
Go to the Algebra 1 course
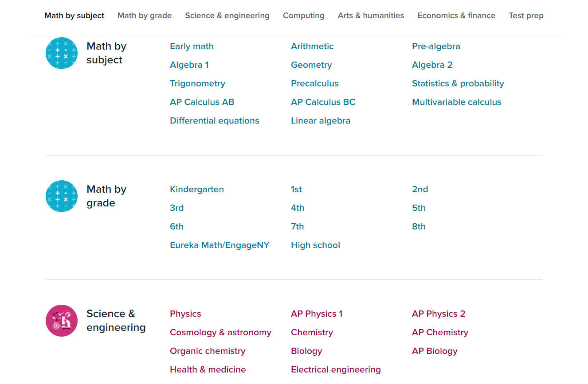[189, 65]
